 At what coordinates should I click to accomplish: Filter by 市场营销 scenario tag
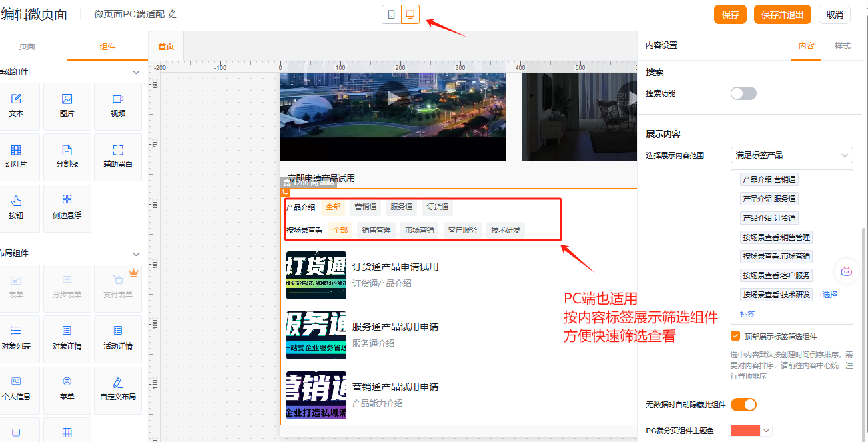(x=419, y=230)
